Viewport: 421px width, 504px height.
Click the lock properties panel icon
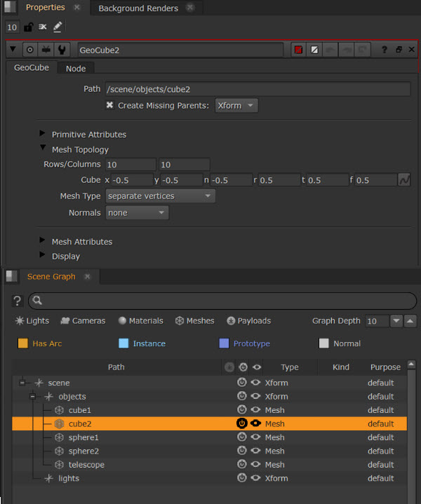pyautogui.click(x=28, y=27)
